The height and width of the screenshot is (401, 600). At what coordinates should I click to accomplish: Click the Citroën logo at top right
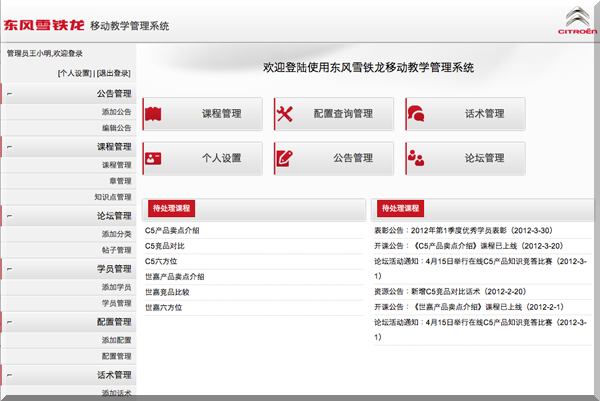577,21
